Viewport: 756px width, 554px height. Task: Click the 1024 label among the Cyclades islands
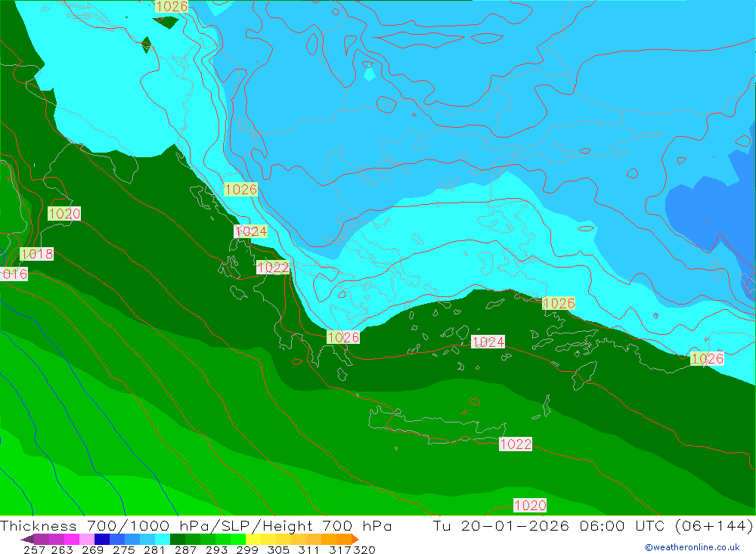click(x=488, y=342)
